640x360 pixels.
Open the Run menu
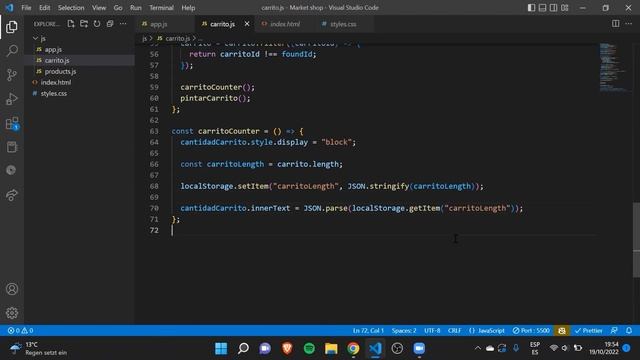pos(136,8)
